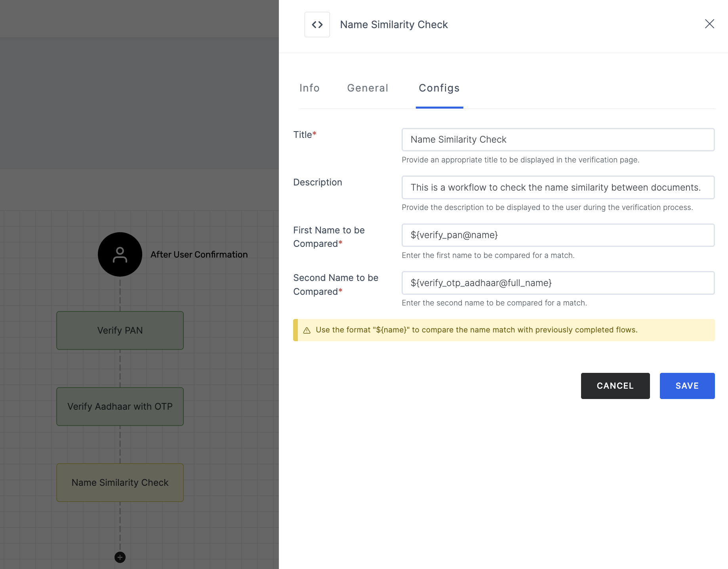The height and width of the screenshot is (569, 728).
Task: Click the 'First Name to be Compared' label
Action: [x=329, y=237]
